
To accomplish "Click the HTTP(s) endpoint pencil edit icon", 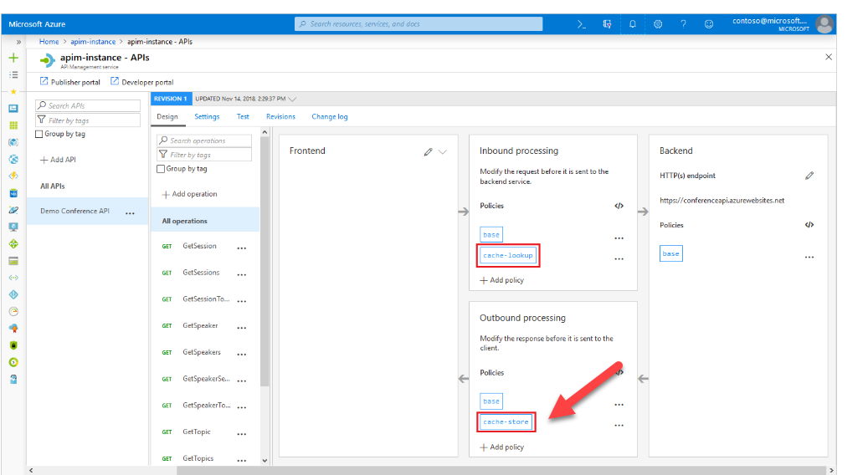I will click(809, 176).
